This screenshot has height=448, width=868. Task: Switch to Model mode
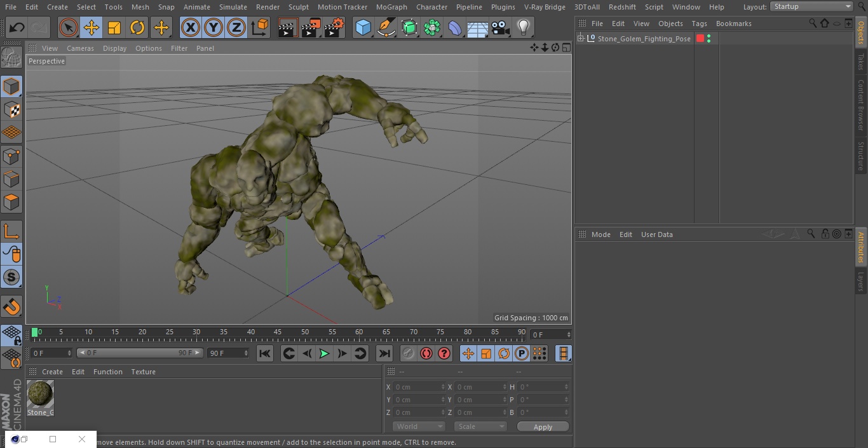point(11,86)
